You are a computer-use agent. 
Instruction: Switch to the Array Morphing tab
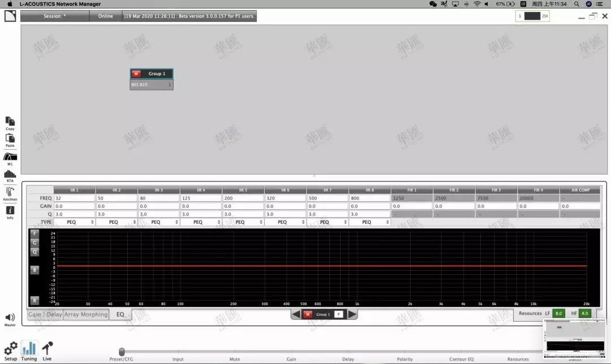[86, 314]
